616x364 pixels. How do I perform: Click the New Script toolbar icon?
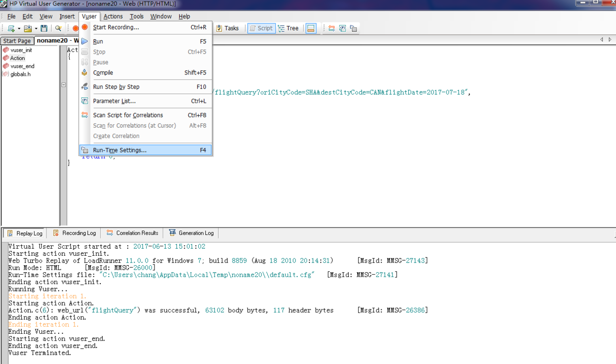click(11, 28)
